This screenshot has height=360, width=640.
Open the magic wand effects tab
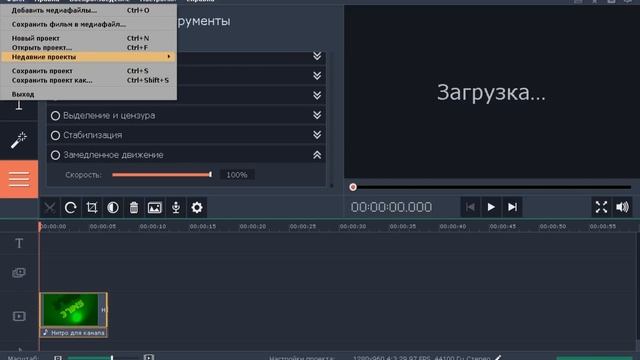point(19,140)
